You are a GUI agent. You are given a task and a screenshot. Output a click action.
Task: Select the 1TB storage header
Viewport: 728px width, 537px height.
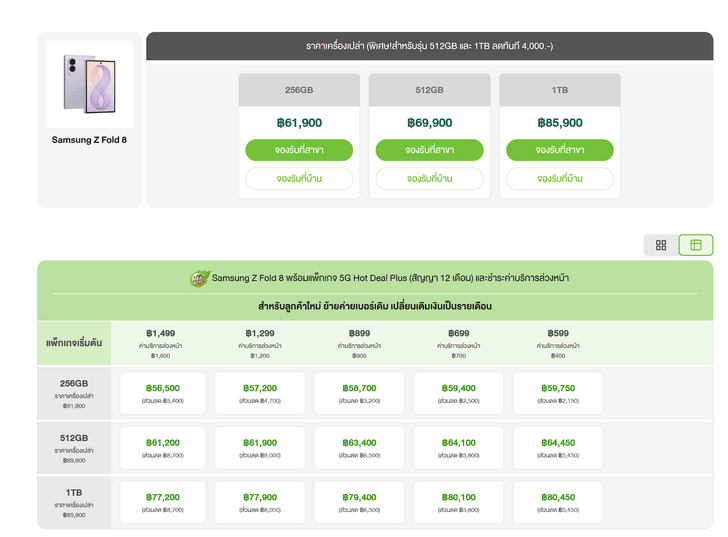(x=560, y=90)
